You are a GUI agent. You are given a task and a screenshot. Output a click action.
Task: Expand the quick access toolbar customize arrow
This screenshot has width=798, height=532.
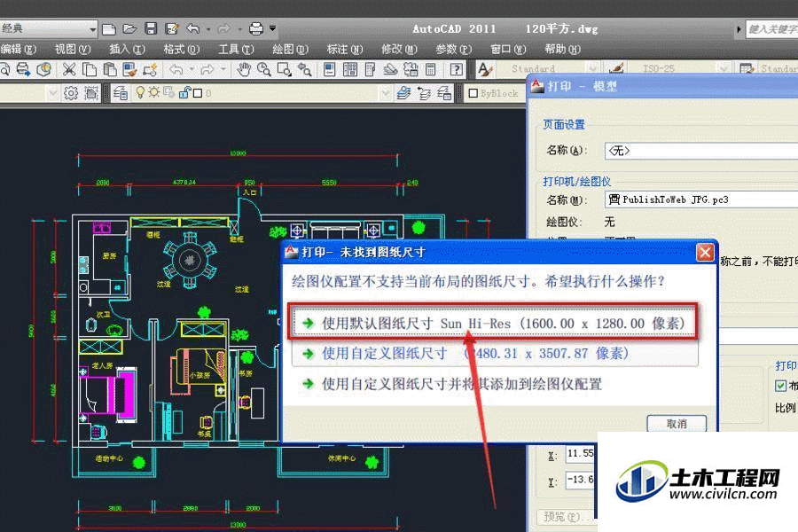(273, 28)
